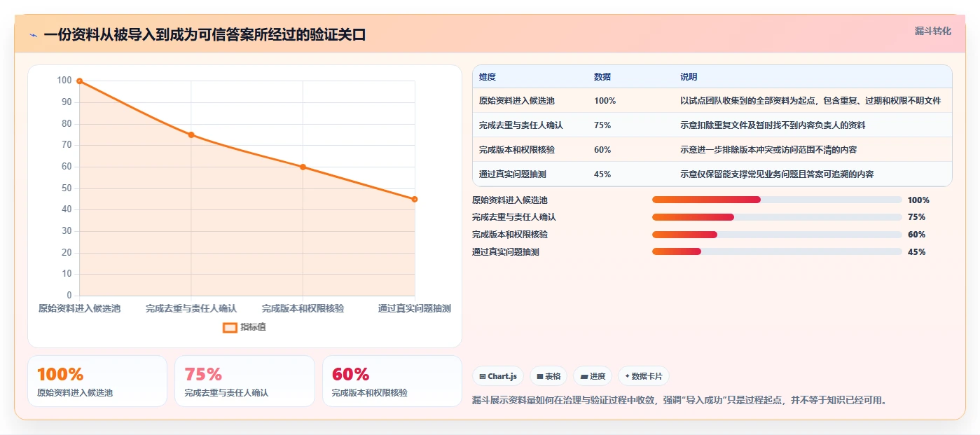
Task: Click the chart data point at 100
Action: [x=79, y=81]
